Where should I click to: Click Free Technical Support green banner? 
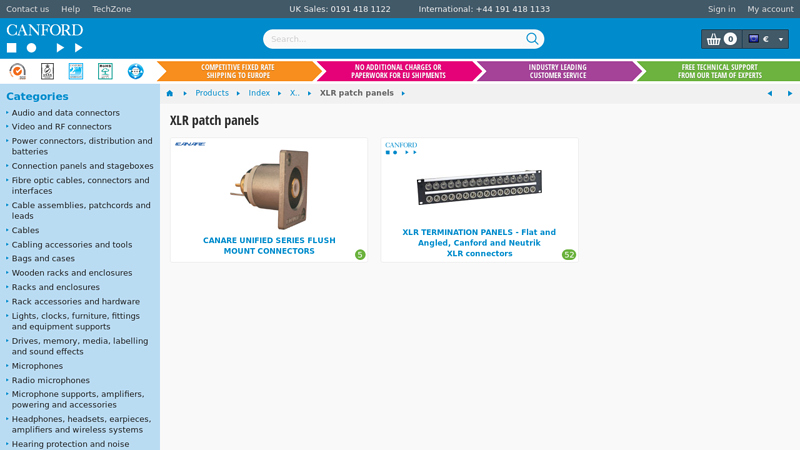tap(719, 71)
